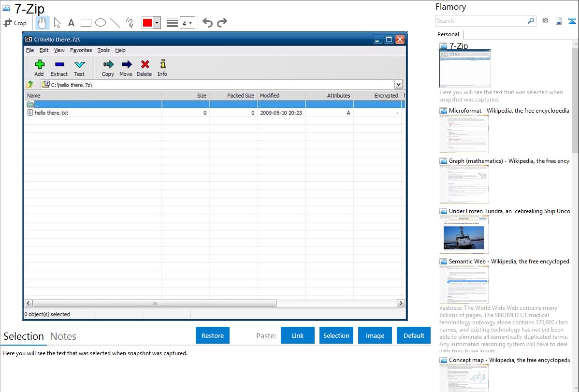
Task: Open the View menu
Action: [59, 50]
